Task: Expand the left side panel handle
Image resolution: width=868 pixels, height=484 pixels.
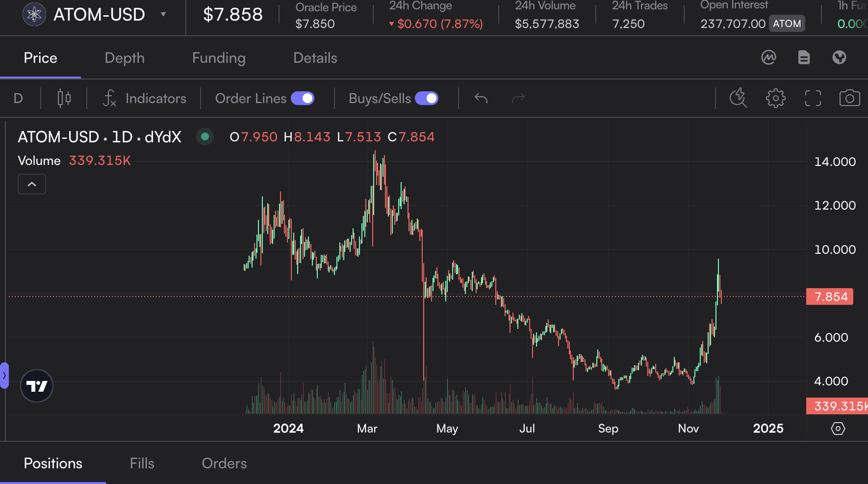Action: (4, 376)
